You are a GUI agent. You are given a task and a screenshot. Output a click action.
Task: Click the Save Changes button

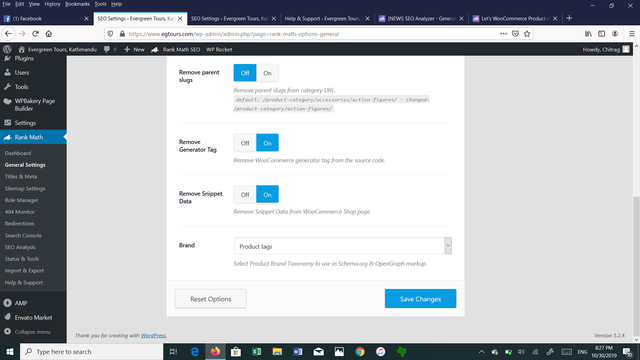[420, 299]
